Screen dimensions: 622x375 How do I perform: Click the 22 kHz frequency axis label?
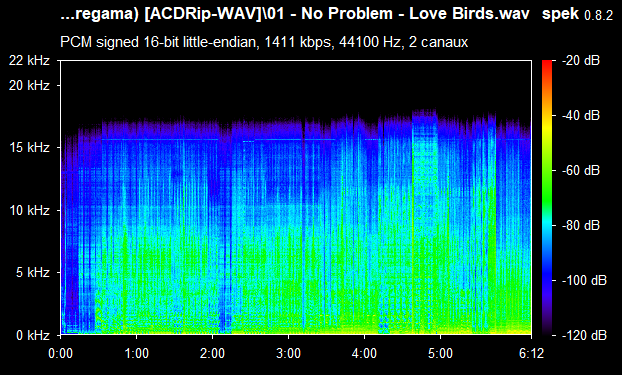(x=29, y=61)
